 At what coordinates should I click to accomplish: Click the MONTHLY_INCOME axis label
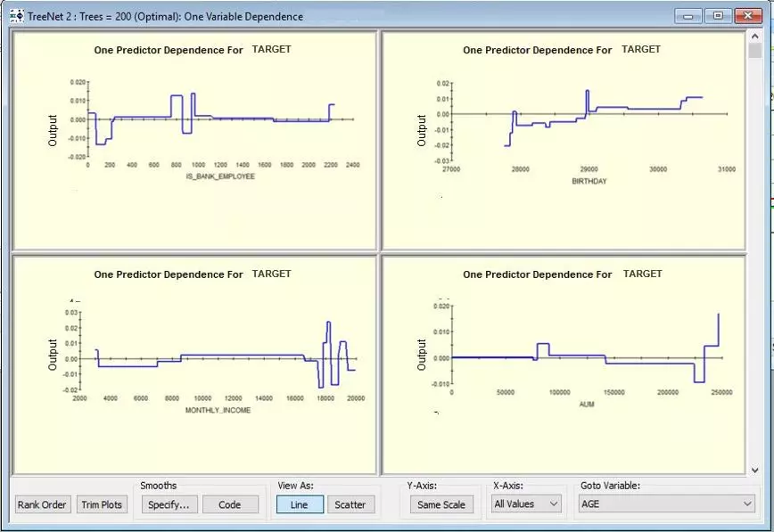click(218, 410)
